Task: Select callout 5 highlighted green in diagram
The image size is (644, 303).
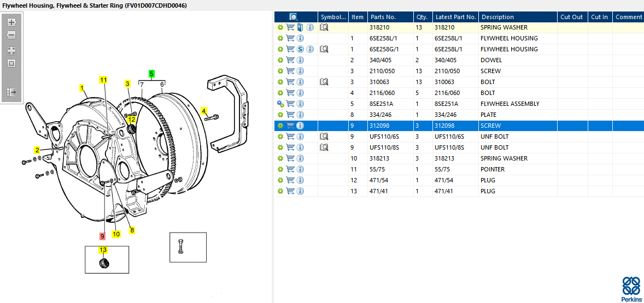Action: (152, 73)
